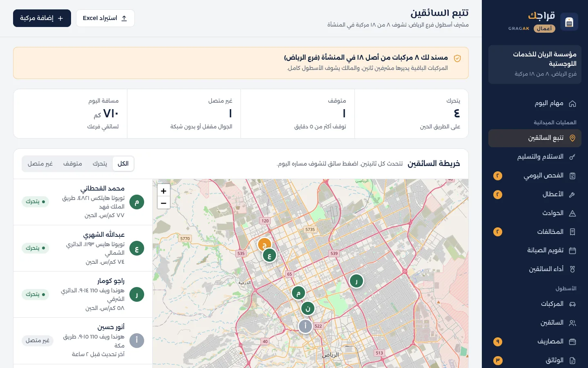
Task: Open الاستلام والتسليم key icon
Action: pos(572,157)
